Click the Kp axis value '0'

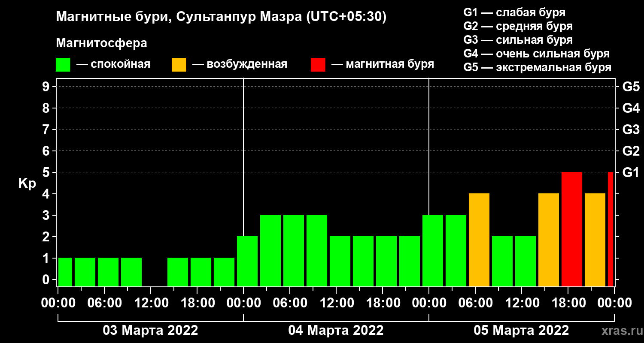click(x=47, y=280)
